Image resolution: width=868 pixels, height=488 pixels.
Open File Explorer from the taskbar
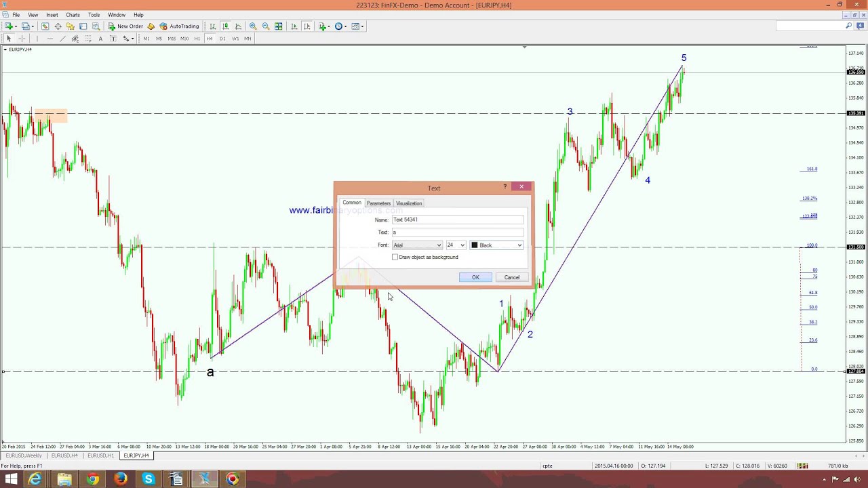(64, 480)
